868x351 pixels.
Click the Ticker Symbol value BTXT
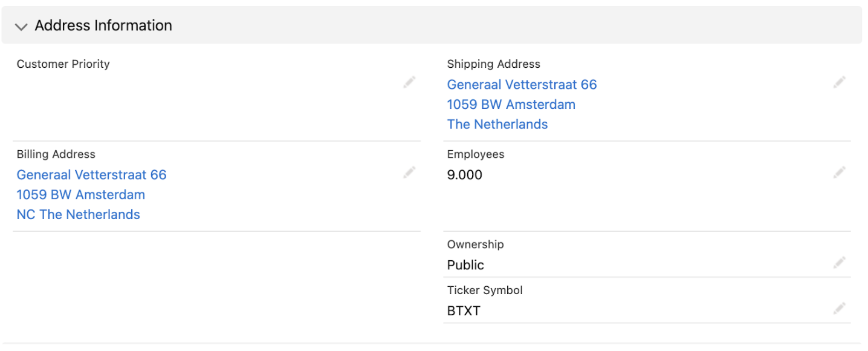464,311
